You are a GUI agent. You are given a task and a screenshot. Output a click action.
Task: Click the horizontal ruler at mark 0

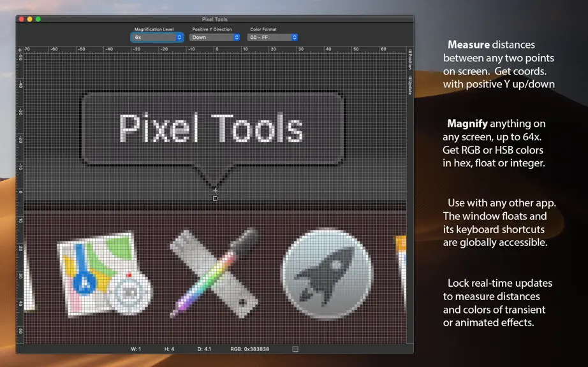click(x=216, y=50)
